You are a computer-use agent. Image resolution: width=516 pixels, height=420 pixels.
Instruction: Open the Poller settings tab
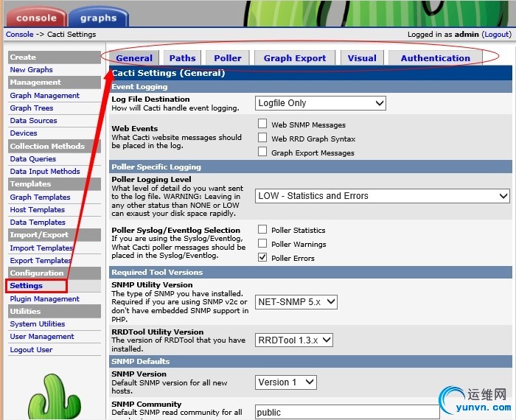pos(228,58)
